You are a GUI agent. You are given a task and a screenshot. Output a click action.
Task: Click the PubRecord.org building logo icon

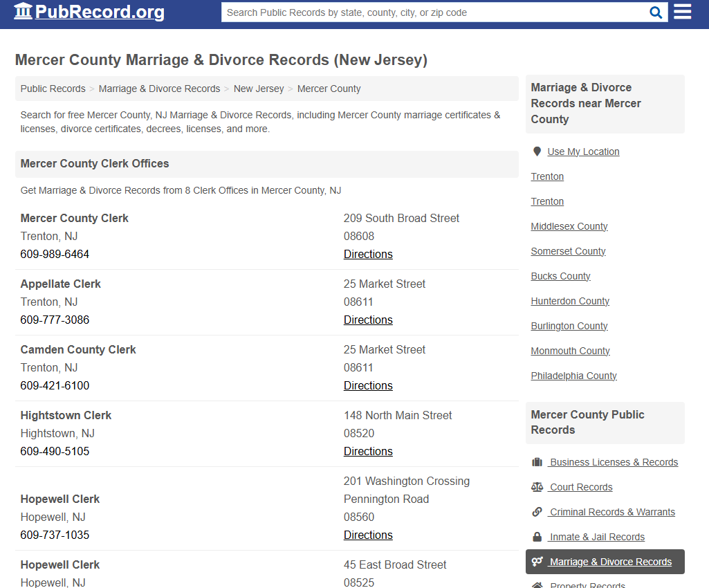(x=23, y=12)
